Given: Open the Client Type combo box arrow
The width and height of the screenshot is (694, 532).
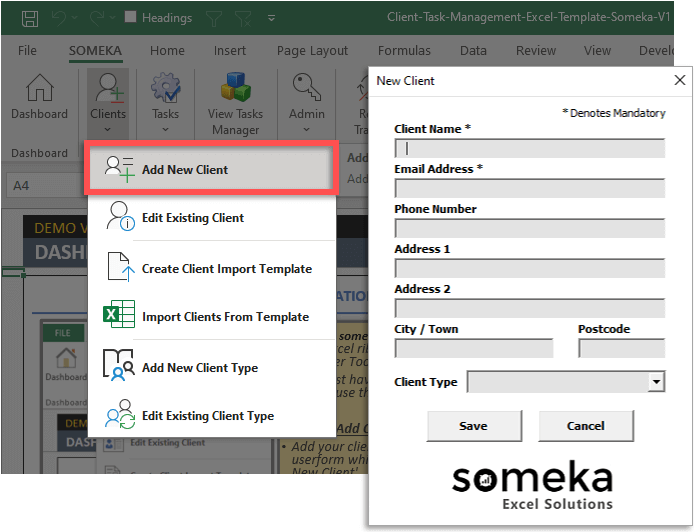Looking at the screenshot, I should (656, 382).
